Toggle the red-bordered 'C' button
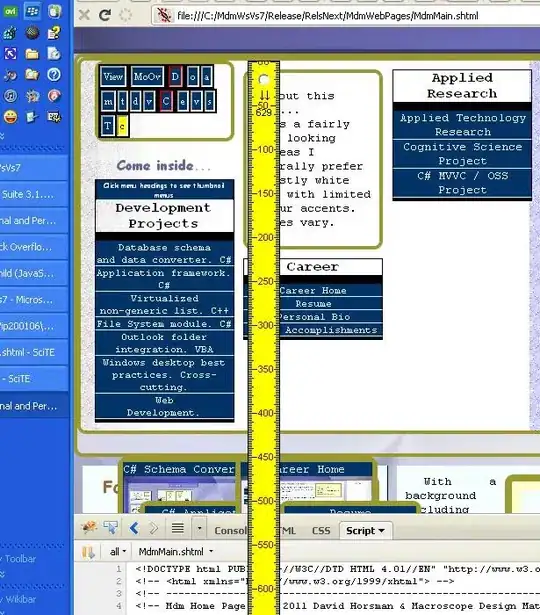 coord(166,102)
